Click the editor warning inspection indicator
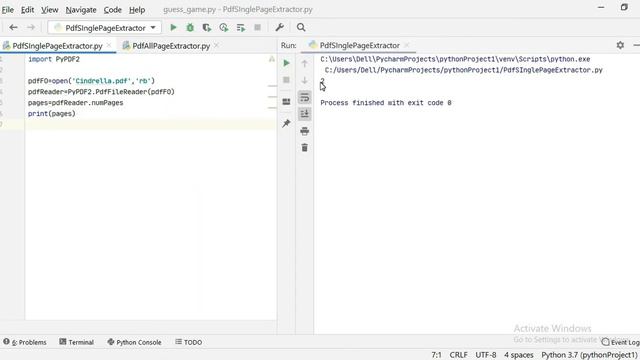This screenshot has height=360, width=640. pyautogui.click(x=271, y=59)
